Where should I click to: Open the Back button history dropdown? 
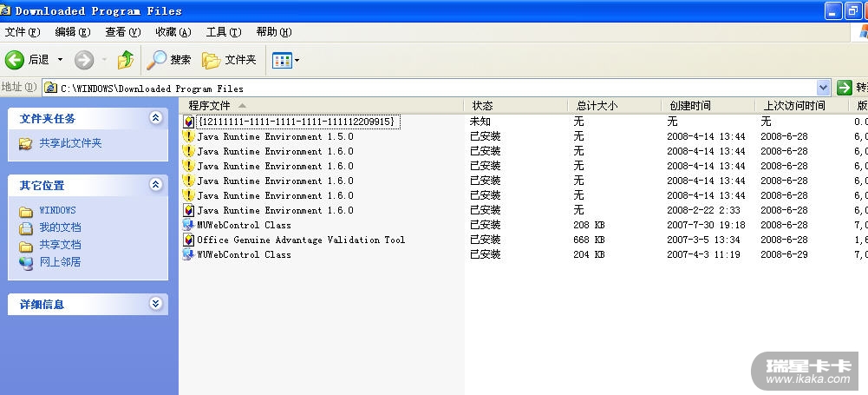pyautogui.click(x=60, y=60)
